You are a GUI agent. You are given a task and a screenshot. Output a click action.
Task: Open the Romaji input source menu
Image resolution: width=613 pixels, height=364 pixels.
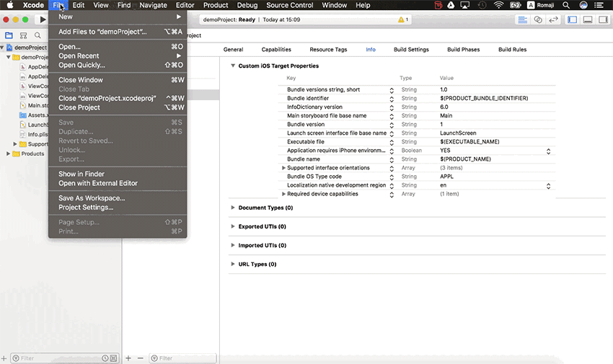(541, 5)
